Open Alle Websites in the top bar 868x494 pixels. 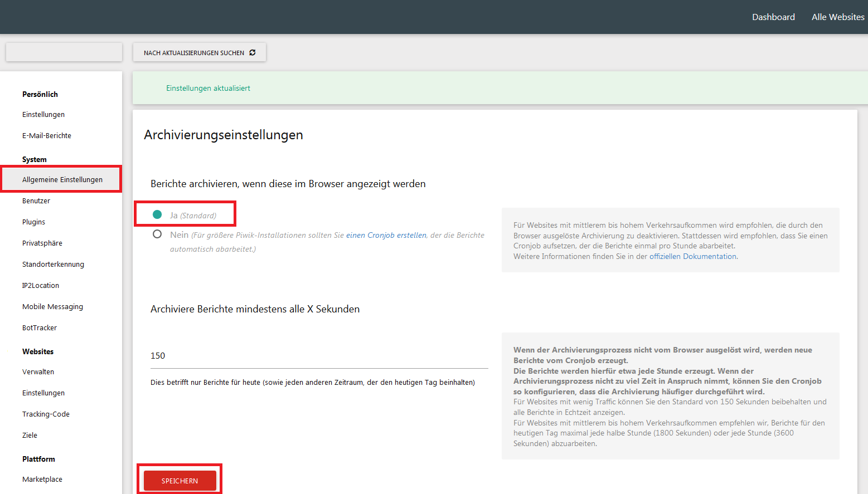click(x=838, y=17)
